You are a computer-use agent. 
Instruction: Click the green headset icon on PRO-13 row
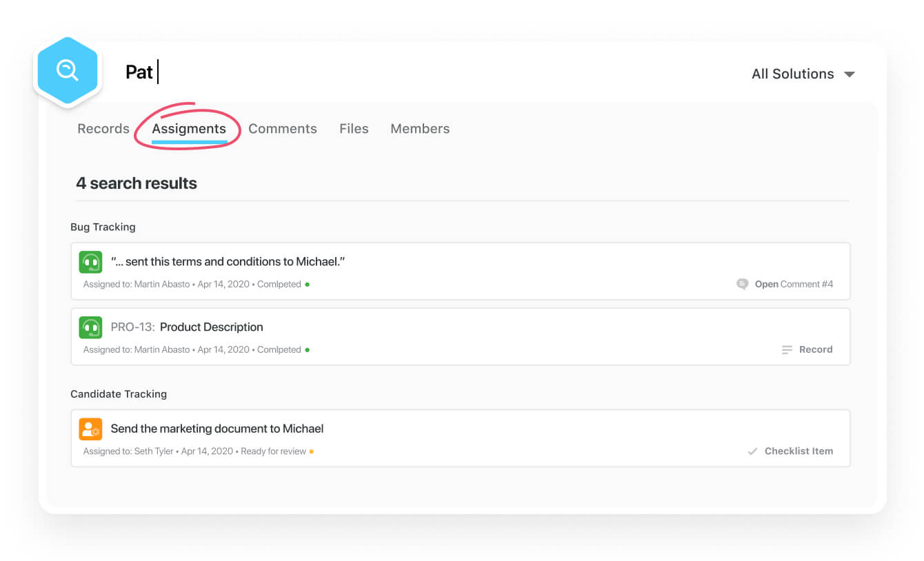tap(90, 327)
